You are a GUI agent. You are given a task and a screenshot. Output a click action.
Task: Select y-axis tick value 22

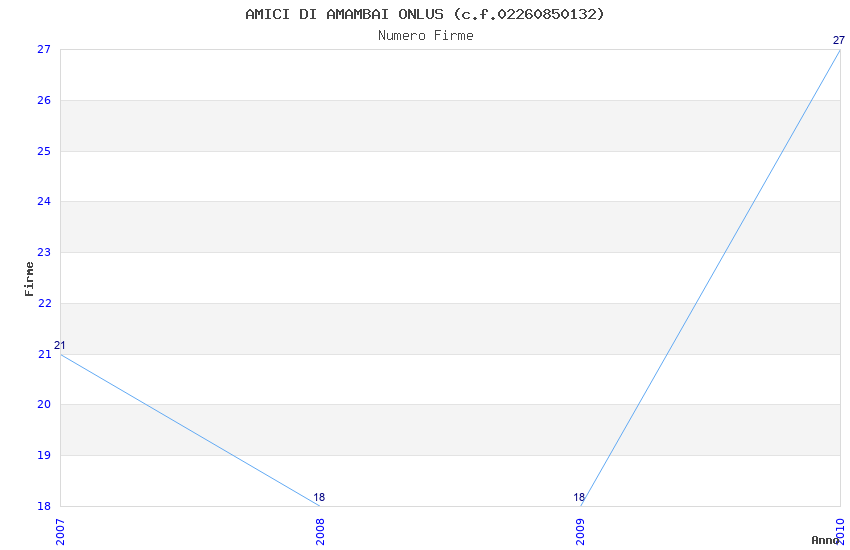coord(44,303)
